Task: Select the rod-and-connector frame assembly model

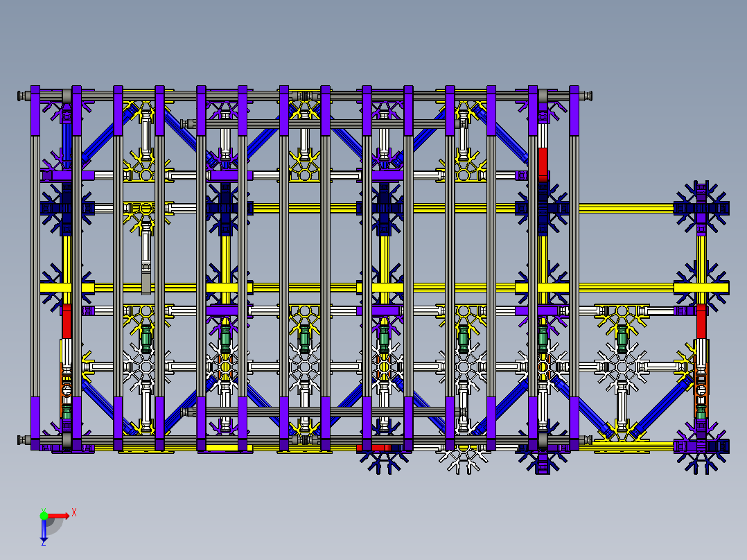Action: [x=373, y=280]
